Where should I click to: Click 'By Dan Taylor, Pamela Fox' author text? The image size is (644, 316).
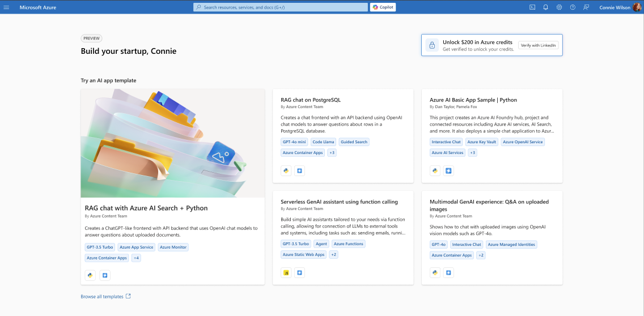point(452,106)
